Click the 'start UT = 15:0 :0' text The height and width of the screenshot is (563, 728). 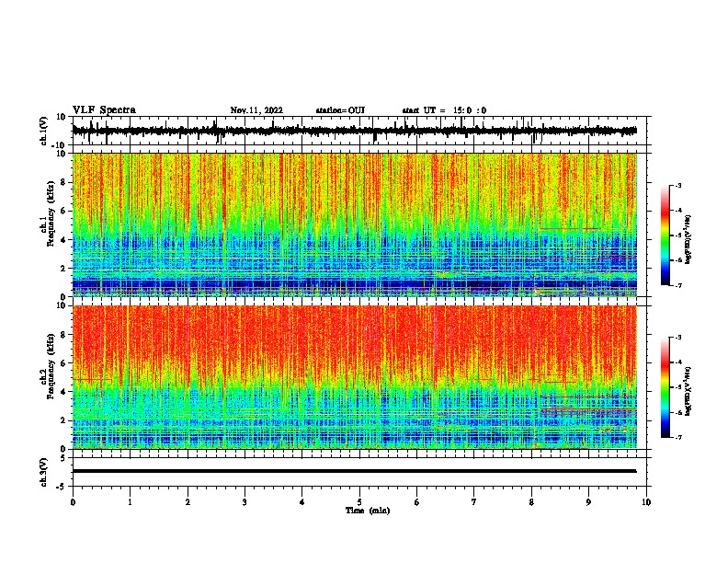click(x=444, y=110)
